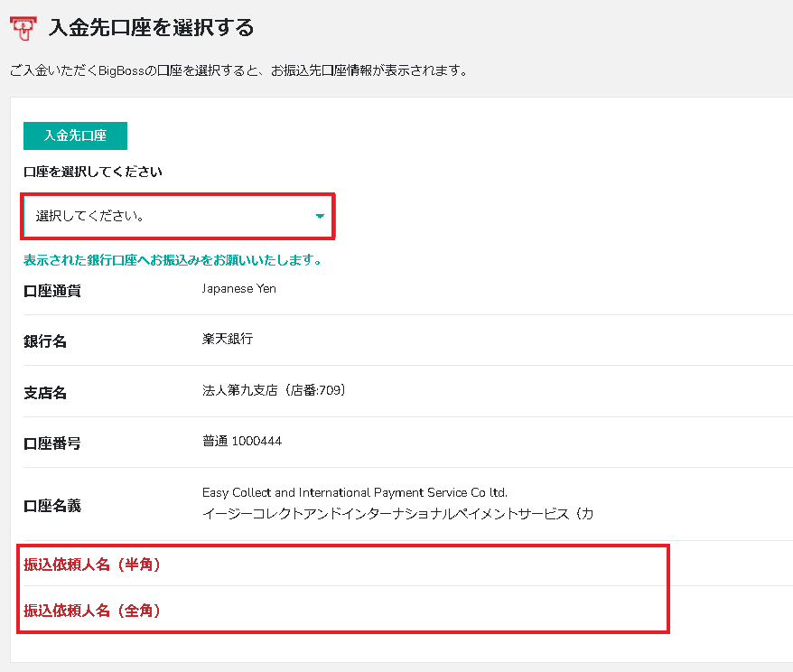Click 振込依頼人名（全角） red label

tap(92, 611)
